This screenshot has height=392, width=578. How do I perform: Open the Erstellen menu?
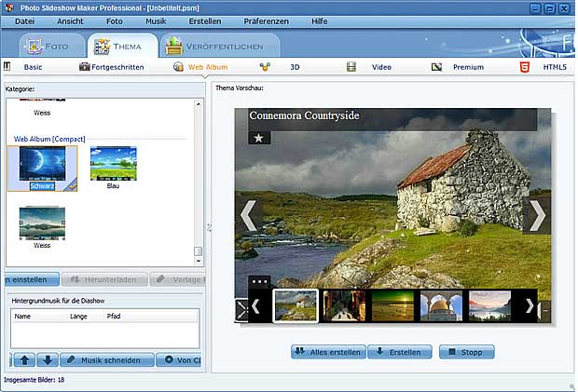pos(205,21)
